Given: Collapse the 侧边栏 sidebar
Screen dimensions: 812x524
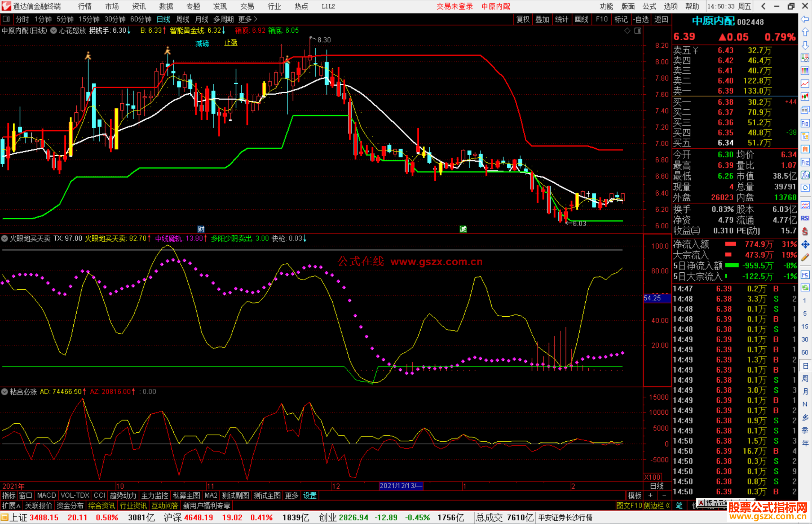Looking at the screenshot, I should [x=657, y=506].
